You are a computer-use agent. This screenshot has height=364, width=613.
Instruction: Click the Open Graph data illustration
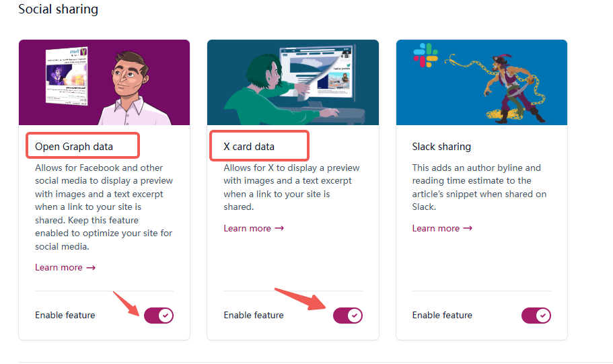[x=104, y=82]
